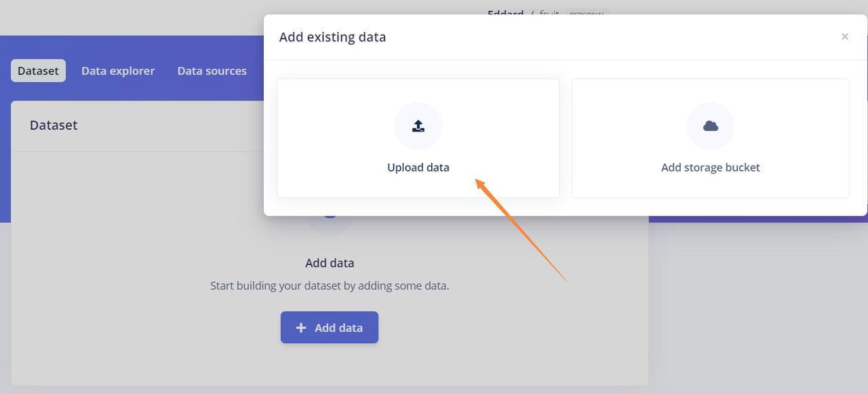Click the plus icon on Add data

(x=301, y=328)
